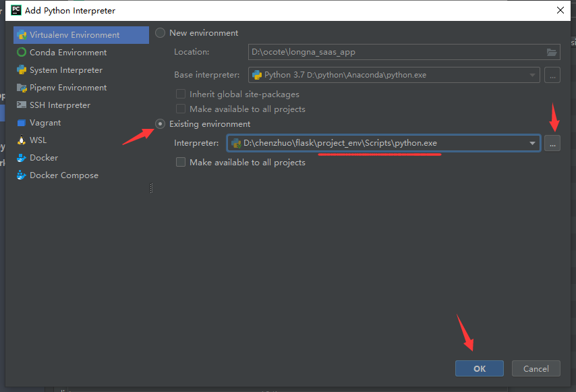Browse for interpreter with the ellipsis button
The image size is (576, 392).
coord(552,143)
